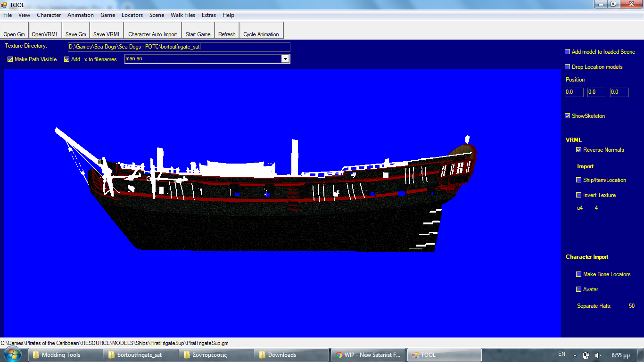This screenshot has width=644, height=362.
Task: Click the u4 value 4
Action: [x=596, y=208]
